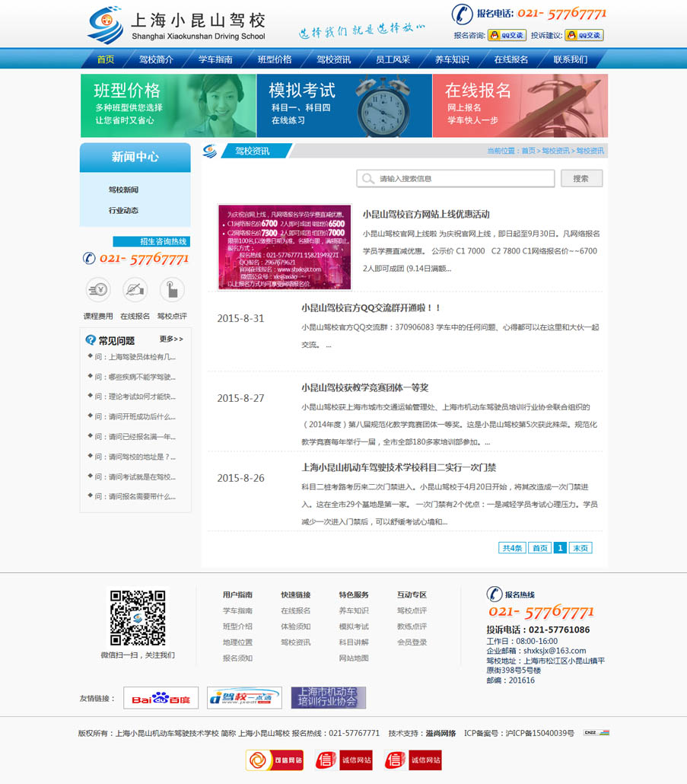687x784 pixels.
Task: Click the QQ交谈 button next to 报名咨询
Action: [x=507, y=35]
